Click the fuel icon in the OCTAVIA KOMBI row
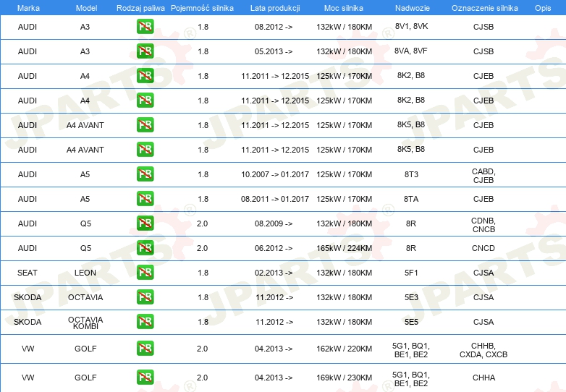Viewport: 566px width, 392px height. click(x=145, y=322)
